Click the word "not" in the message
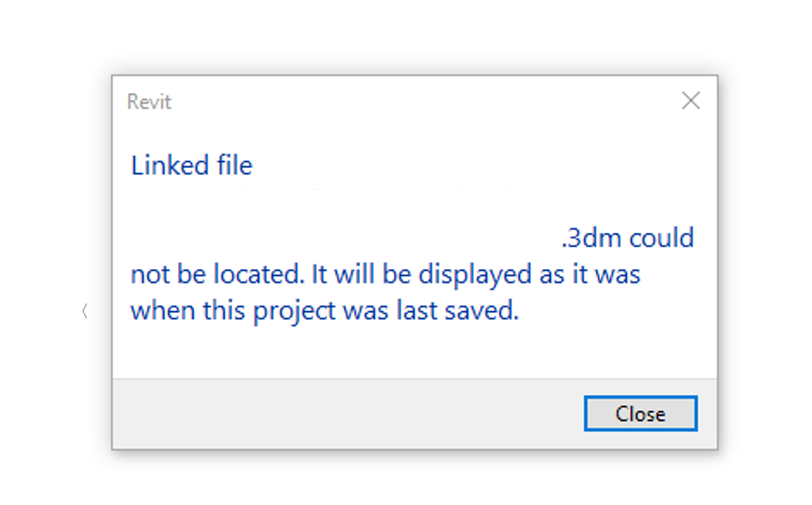The image size is (812, 505). pyautogui.click(x=150, y=275)
